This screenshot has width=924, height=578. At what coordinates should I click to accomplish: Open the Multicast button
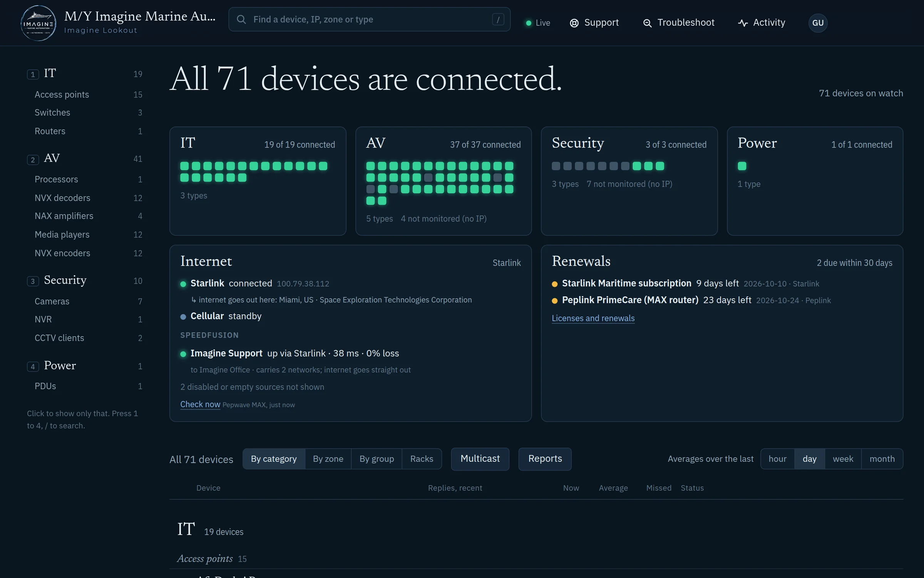[x=480, y=459]
